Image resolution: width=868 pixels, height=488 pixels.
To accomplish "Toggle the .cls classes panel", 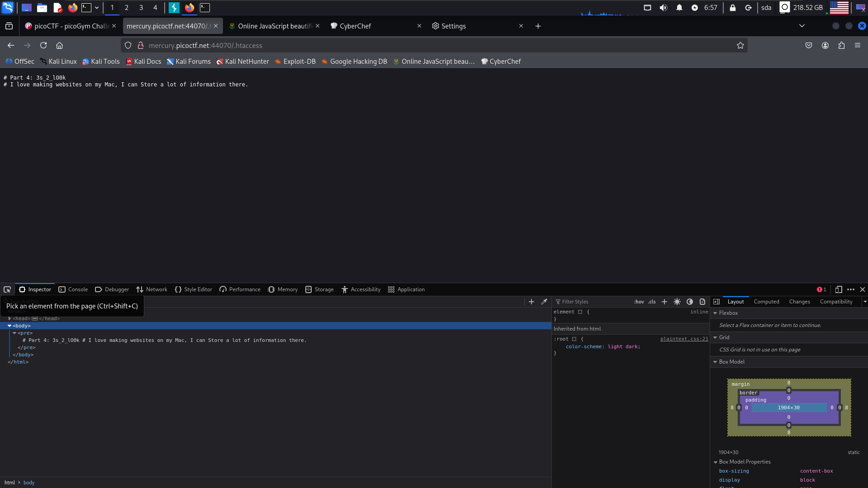I will pos(652,302).
